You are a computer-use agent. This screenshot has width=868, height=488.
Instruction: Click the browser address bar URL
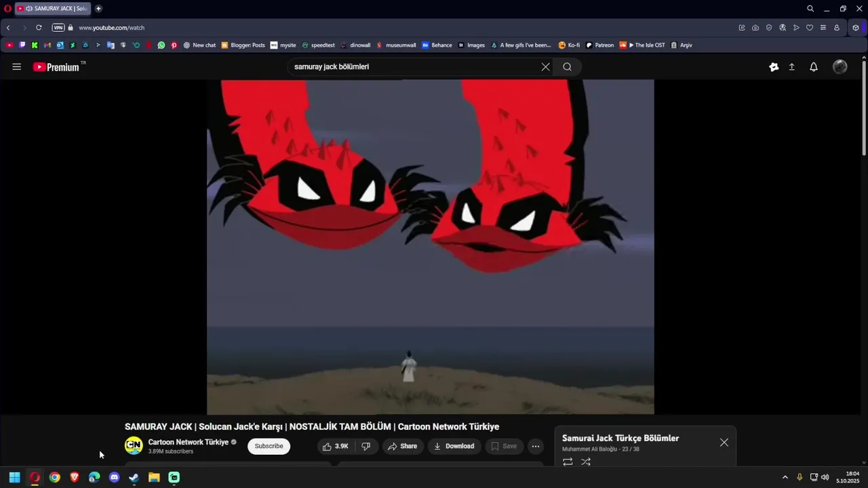tap(111, 28)
